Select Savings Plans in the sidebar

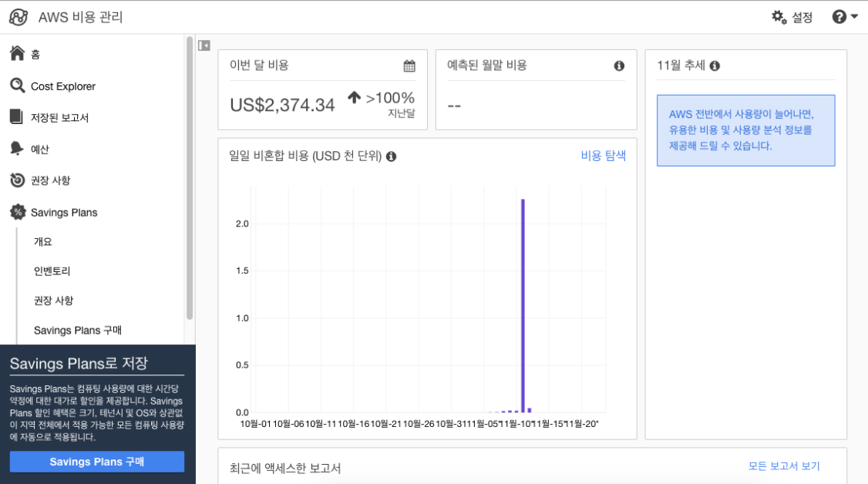64,213
